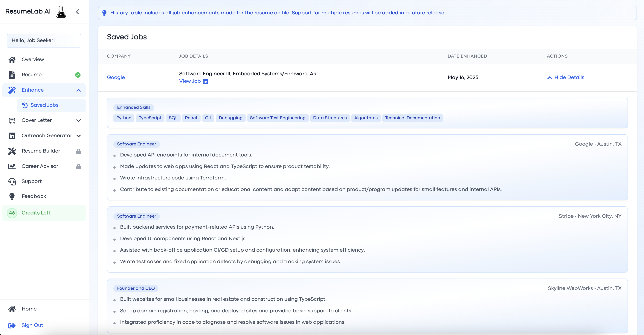Click the LinkedIn icon beside View Job
Screen dimensions: 644x335
coord(205,82)
